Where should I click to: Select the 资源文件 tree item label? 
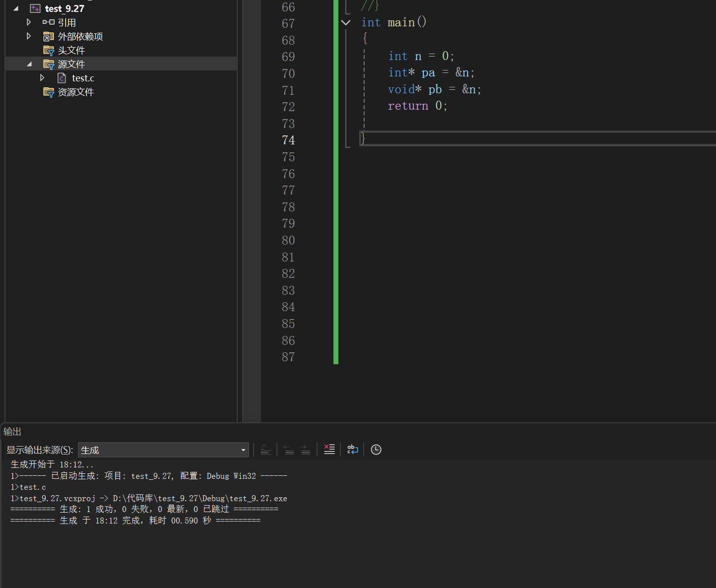(x=76, y=92)
